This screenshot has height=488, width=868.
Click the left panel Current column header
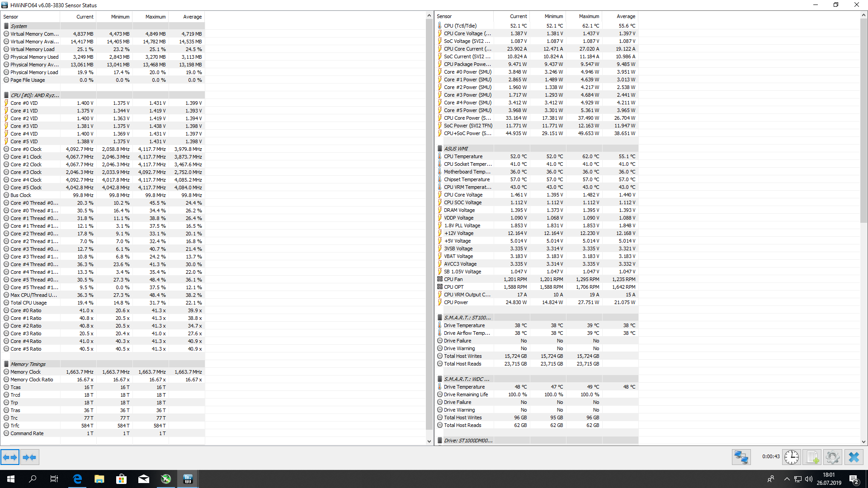[85, 17]
